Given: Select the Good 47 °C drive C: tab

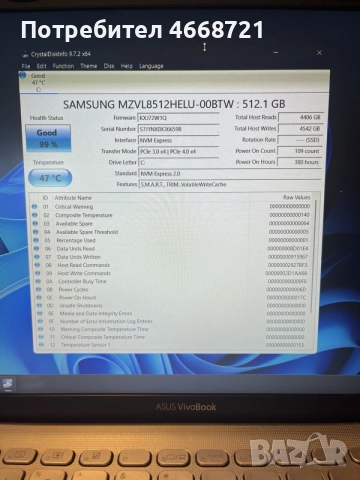Looking at the screenshot, I should pyautogui.click(x=38, y=82).
